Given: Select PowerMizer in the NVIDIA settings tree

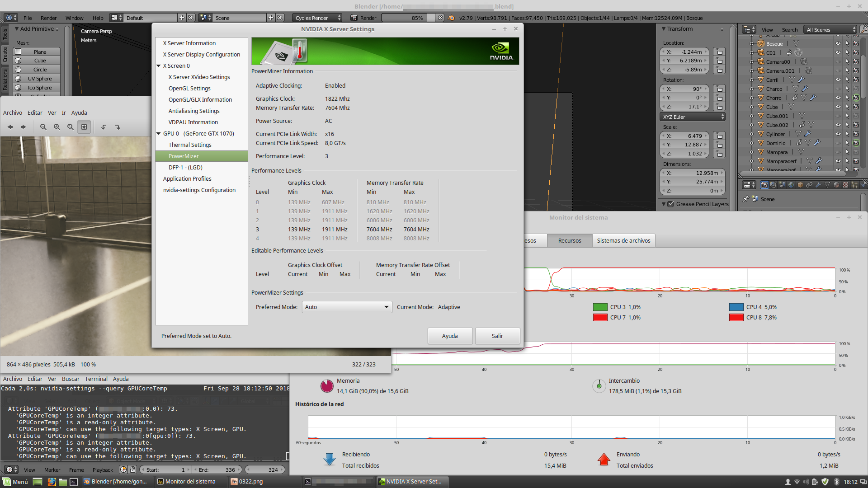Looking at the screenshot, I should pyautogui.click(x=202, y=156).
